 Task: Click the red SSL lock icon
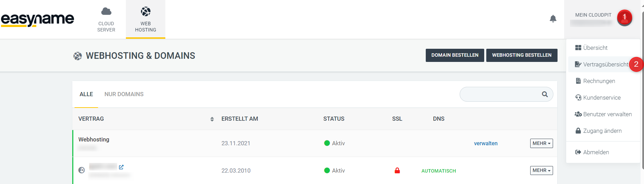[x=397, y=171]
